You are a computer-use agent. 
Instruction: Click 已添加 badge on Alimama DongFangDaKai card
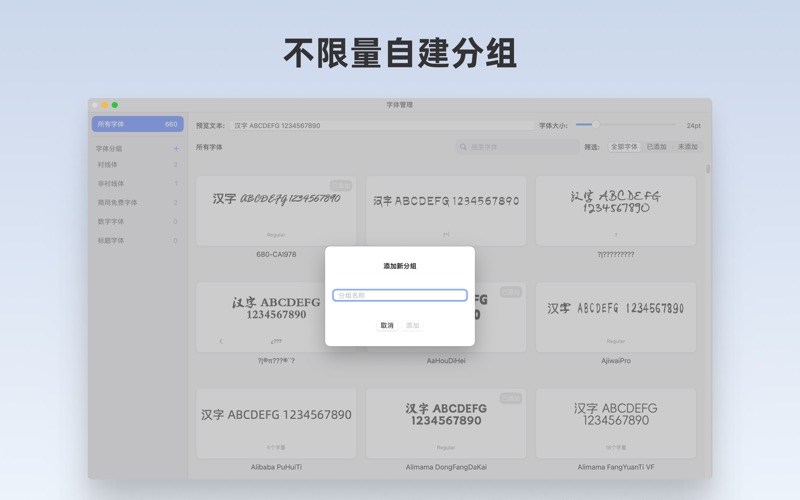click(510, 398)
